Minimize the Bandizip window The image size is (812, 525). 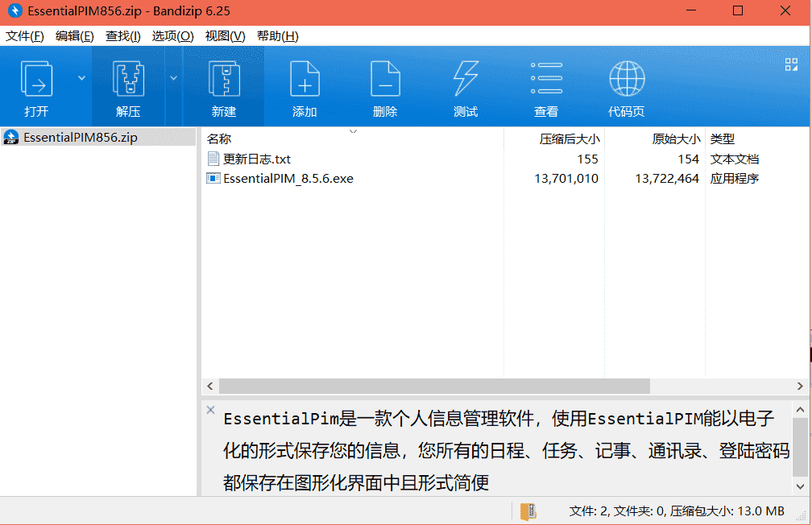click(691, 11)
